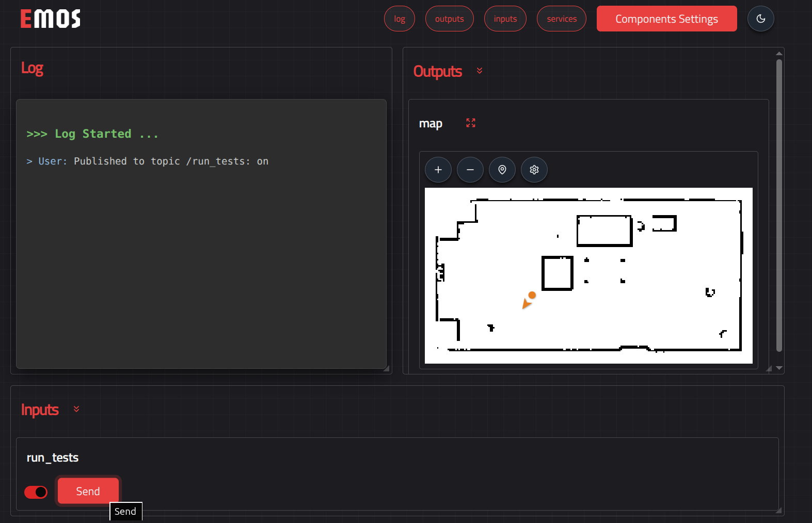Click inside the Log console area
812x523 pixels.
pos(201,258)
